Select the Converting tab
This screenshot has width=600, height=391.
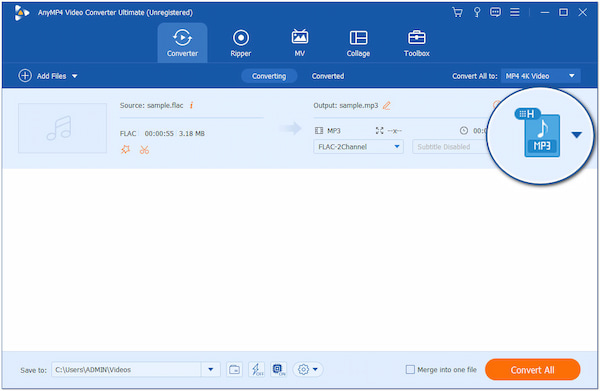pos(269,76)
